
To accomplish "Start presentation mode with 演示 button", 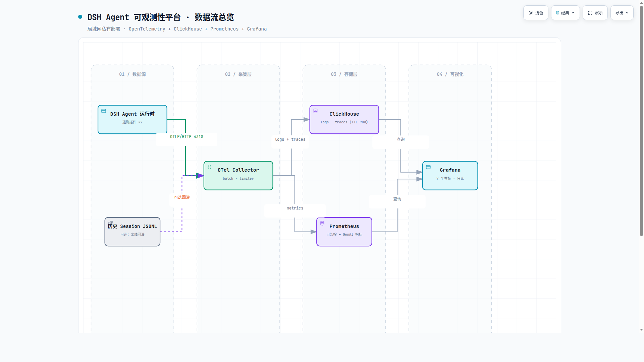I will pos(595,13).
